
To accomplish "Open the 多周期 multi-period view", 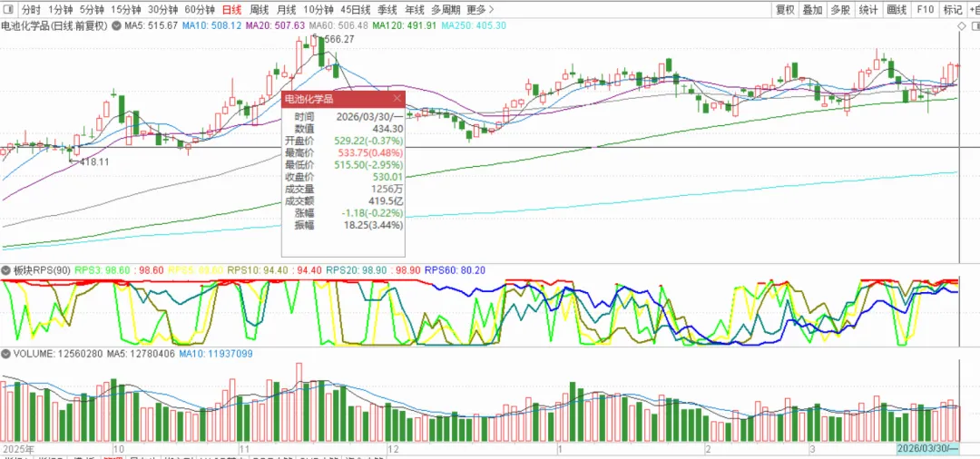I will (446, 10).
